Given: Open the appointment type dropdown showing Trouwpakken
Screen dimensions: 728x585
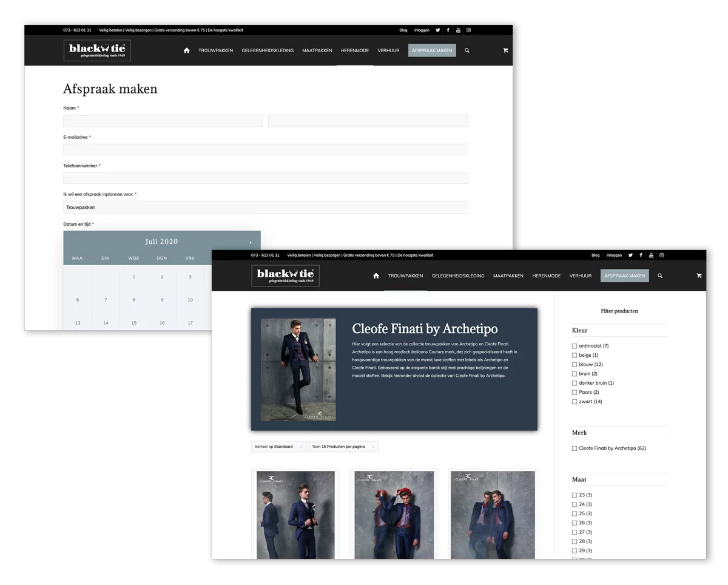Looking at the screenshot, I should click(x=266, y=208).
